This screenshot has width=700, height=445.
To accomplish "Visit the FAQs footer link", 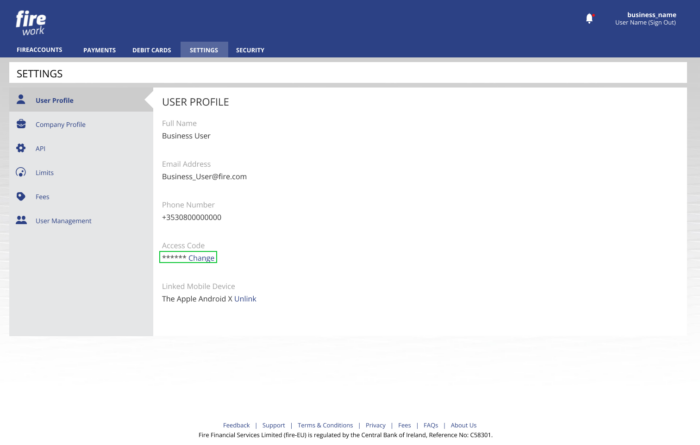I will [x=431, y=425].
